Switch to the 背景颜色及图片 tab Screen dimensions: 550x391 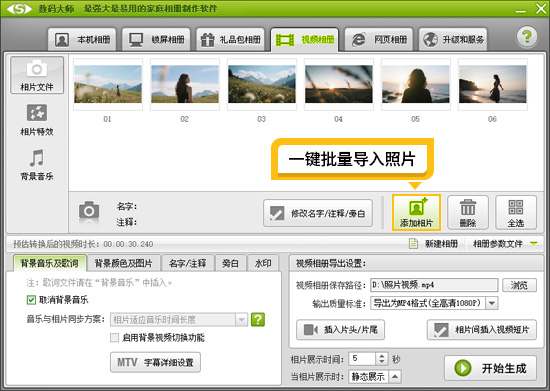coord(123,263)
